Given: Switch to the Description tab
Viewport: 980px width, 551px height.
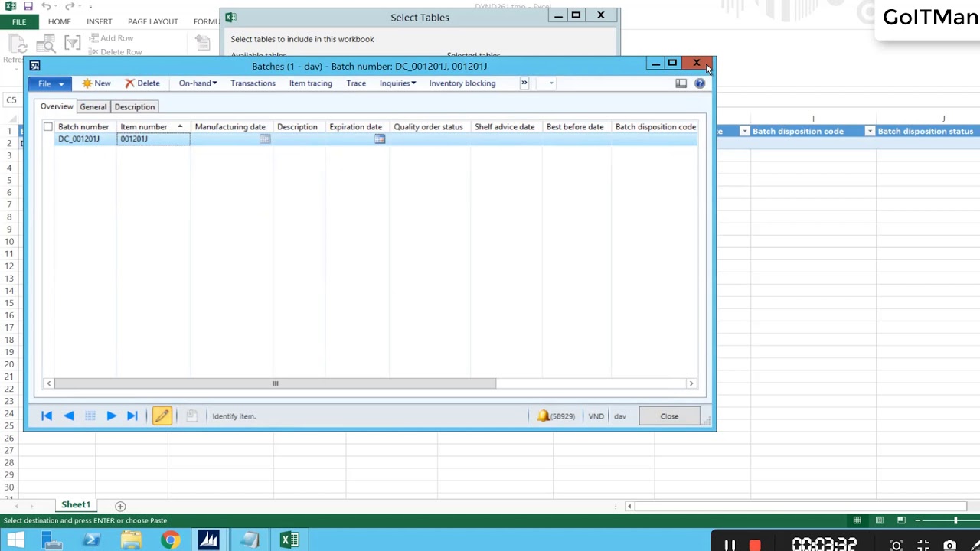Looking at the screenshot, I should point(135,107).
